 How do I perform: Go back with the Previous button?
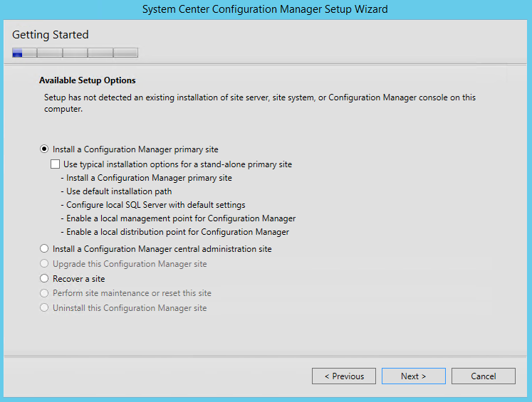click(x=344, y=376)
